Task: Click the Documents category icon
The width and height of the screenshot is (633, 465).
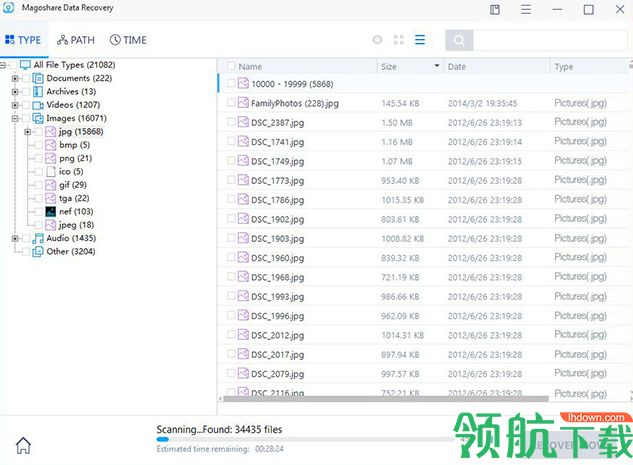Action: pos(38,78)
